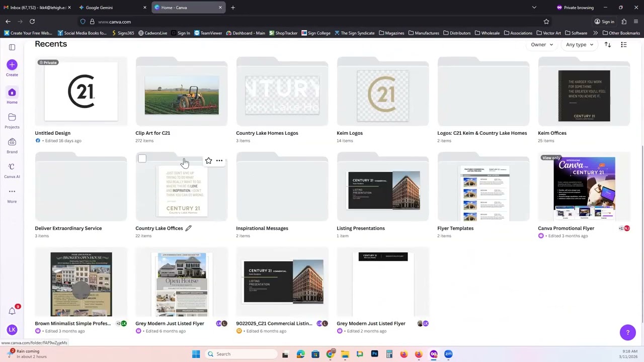Open File Explorer from the taskbar
The width and height of the screenshot is (644, 362).
pos(345,354)
